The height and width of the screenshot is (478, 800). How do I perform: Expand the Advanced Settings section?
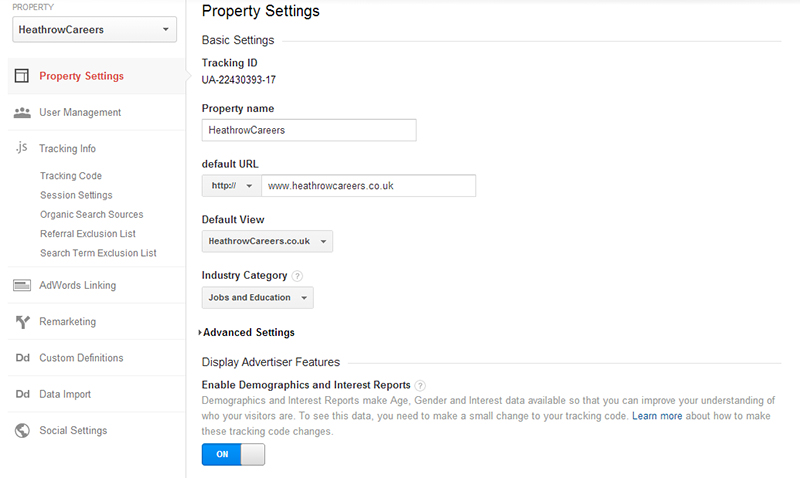coord(247,333)
